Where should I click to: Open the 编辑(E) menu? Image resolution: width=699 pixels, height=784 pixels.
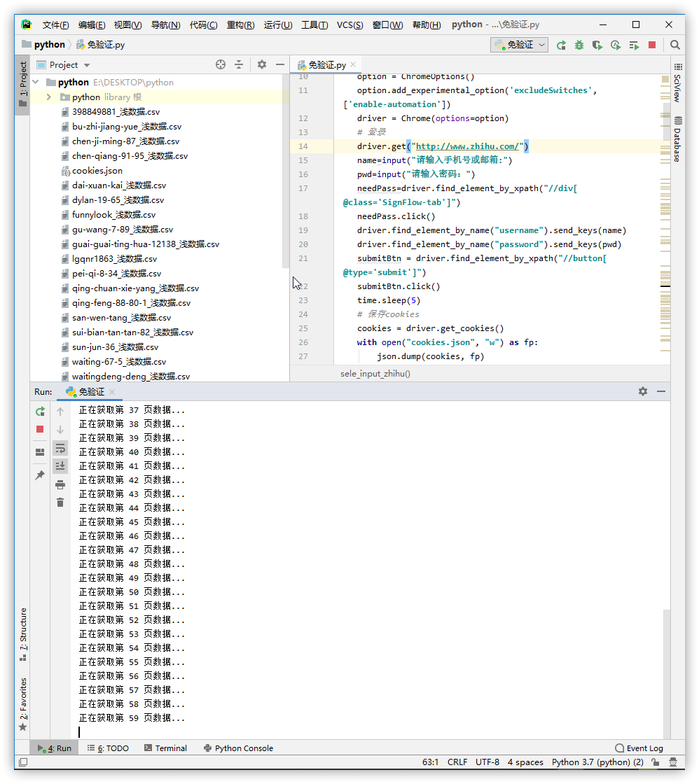(x=92, y=25)
